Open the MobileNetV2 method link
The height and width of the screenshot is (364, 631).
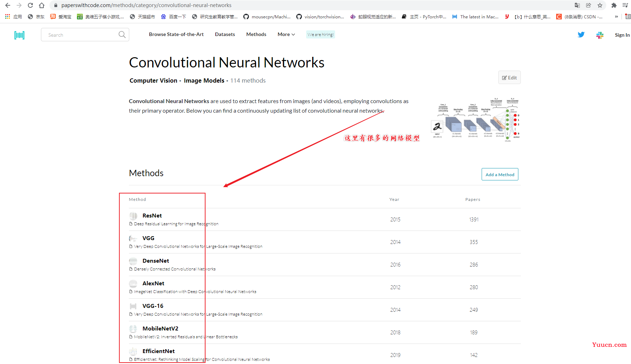click(160, 329)
